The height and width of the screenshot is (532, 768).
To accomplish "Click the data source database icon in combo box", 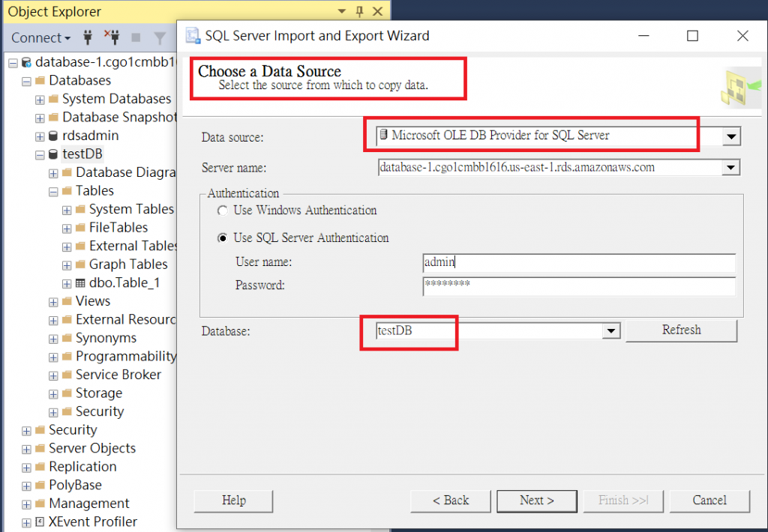I will pyautogui.click(x=384, y=135).
